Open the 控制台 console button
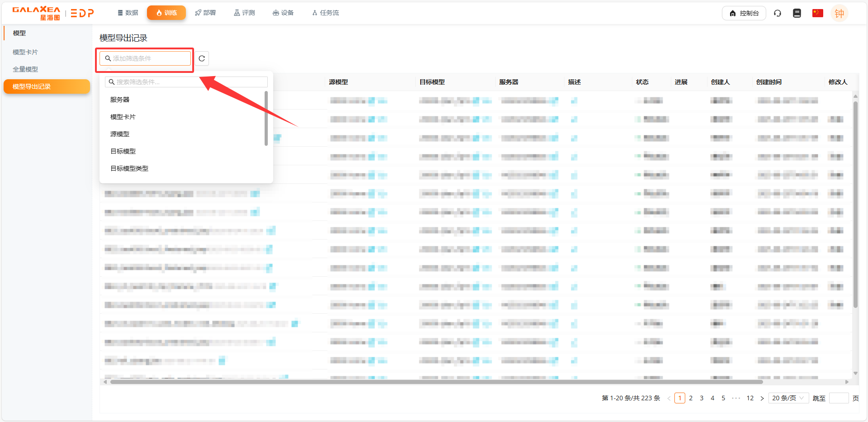 coord(744,13)
